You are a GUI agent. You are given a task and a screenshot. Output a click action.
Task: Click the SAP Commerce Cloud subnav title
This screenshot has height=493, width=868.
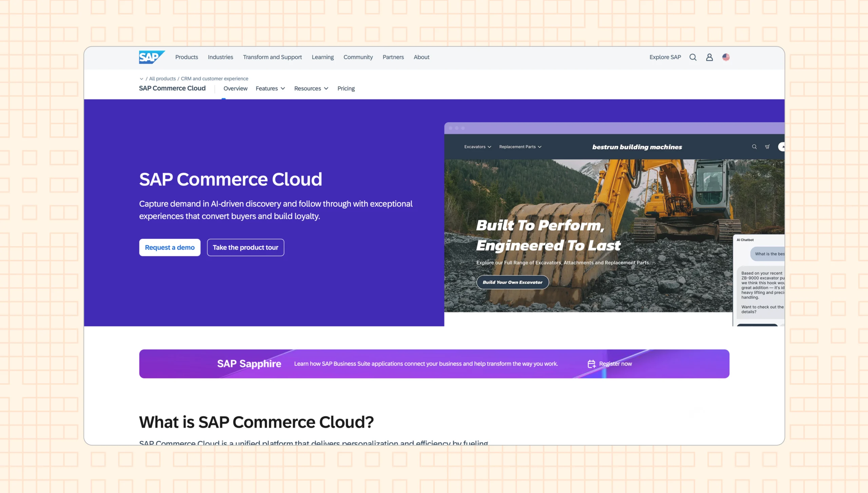(172, 88)
